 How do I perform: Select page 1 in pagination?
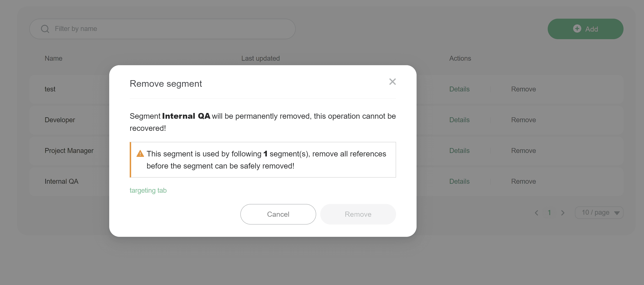point(549,213)
